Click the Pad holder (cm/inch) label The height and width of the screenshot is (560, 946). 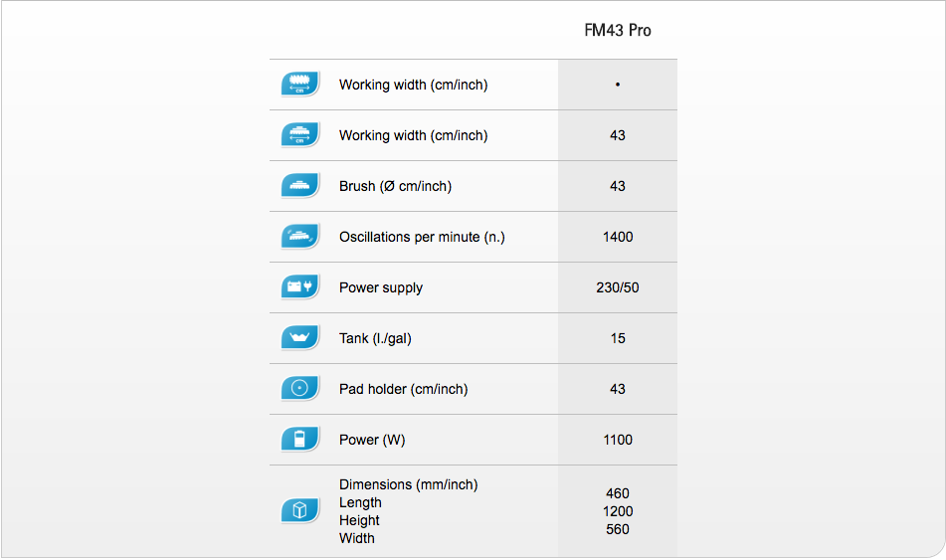coord(404,389)
